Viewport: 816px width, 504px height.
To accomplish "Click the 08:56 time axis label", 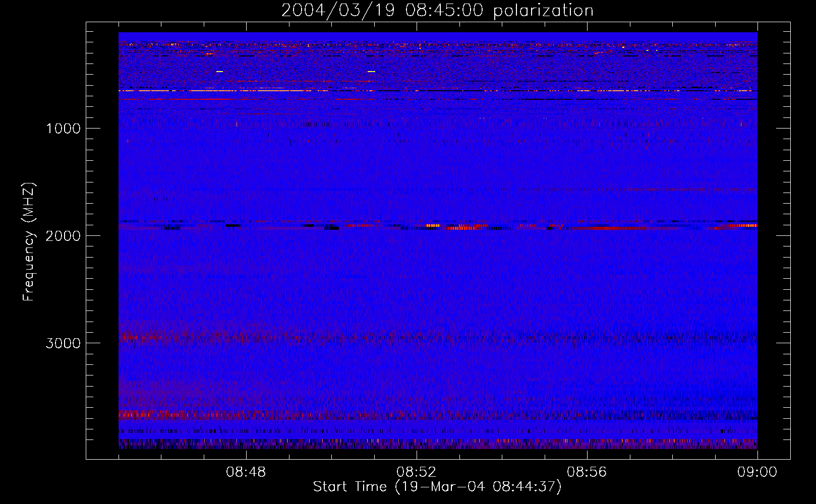I will [x=587, y=472].
